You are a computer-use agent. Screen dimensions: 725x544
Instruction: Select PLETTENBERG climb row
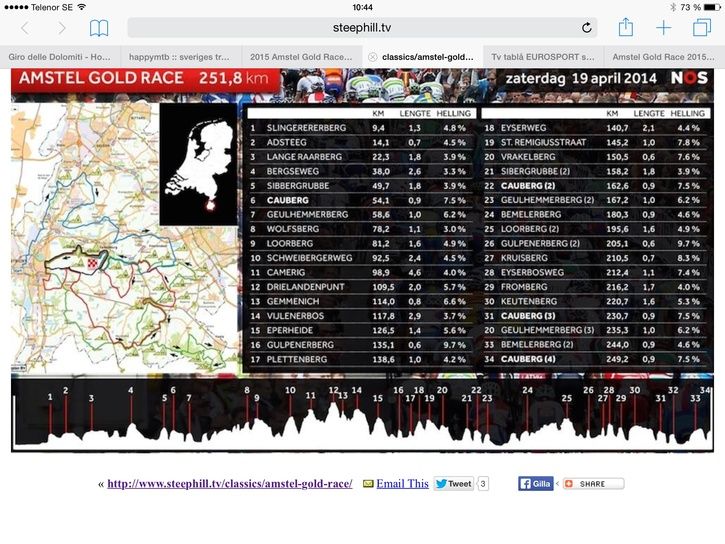pos(361,359)
